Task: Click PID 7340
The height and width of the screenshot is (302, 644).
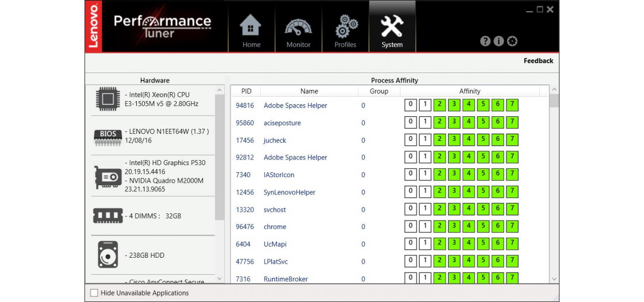Action: click(x=243, y=175)
